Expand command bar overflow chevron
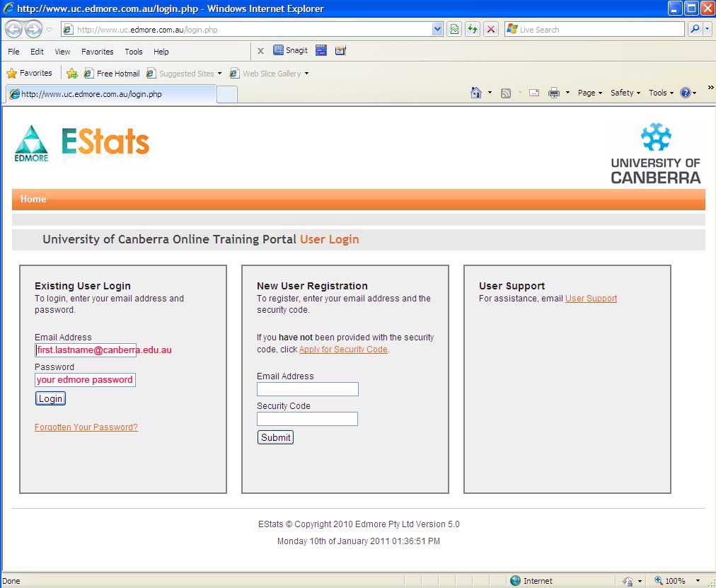Image resolution: width=716 pixels, height=588 pixels. pyautogui.click(x=710, y=88)
